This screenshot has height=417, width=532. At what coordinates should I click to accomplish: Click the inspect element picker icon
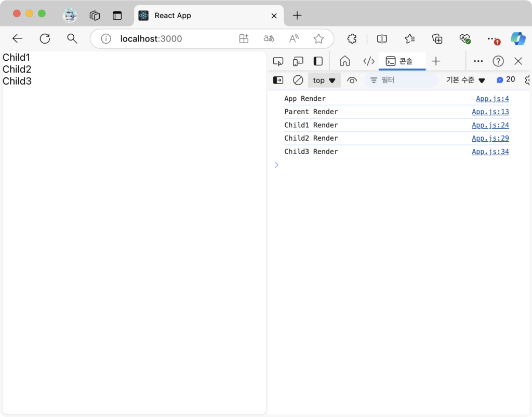click(278, 61)
